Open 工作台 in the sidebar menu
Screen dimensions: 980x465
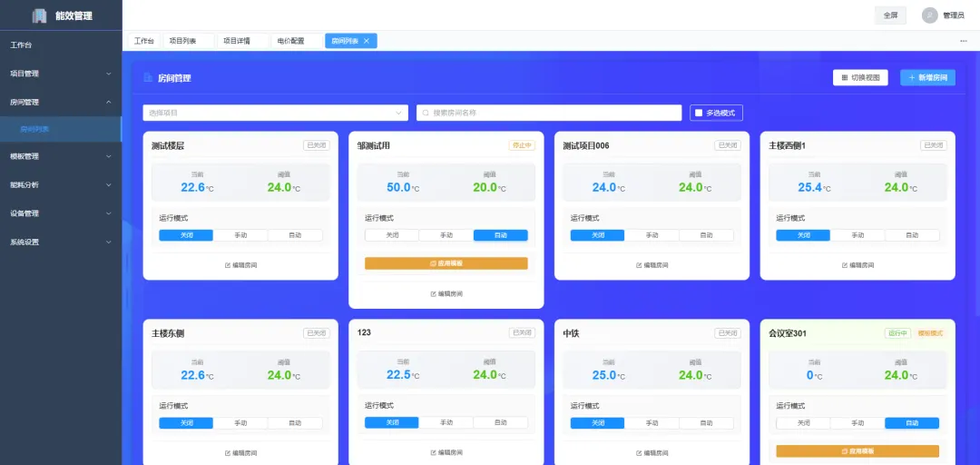coord(61,45)
